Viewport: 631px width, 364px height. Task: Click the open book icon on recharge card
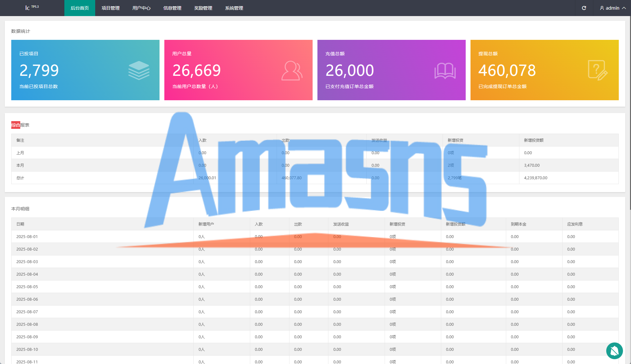[445, 71]
